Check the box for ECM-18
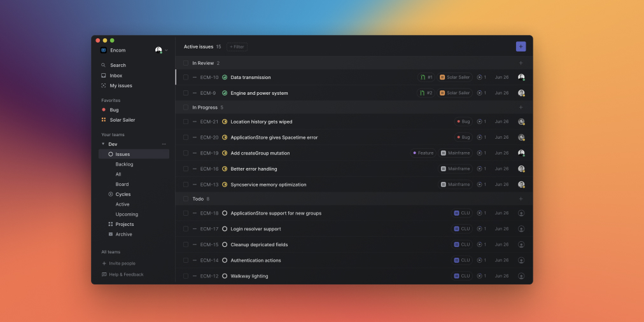644x322 pixels. (186, 213)
